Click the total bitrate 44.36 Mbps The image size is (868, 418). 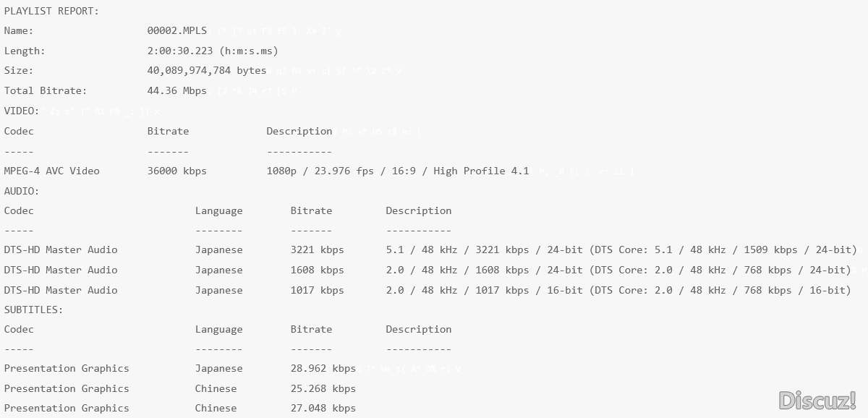coord(176,91)
